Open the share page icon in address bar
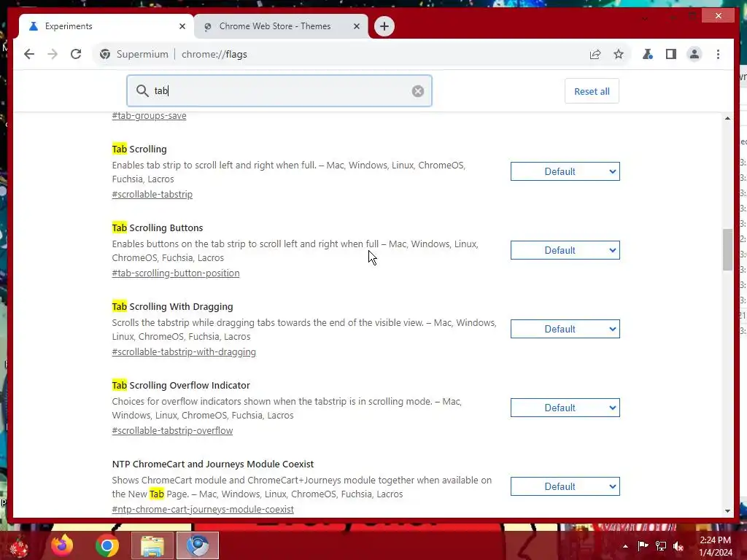Image resolution: width=747 pixels, height=560 pixels. tap(595, 54)
